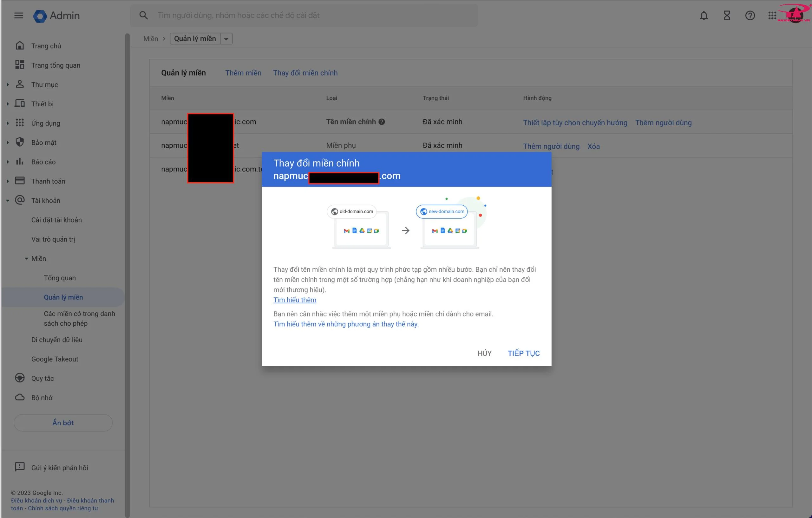Screen dimensions: 812x518
Task: Open Di chuyển dữ liệu menu item
Action: pos(57,340)
